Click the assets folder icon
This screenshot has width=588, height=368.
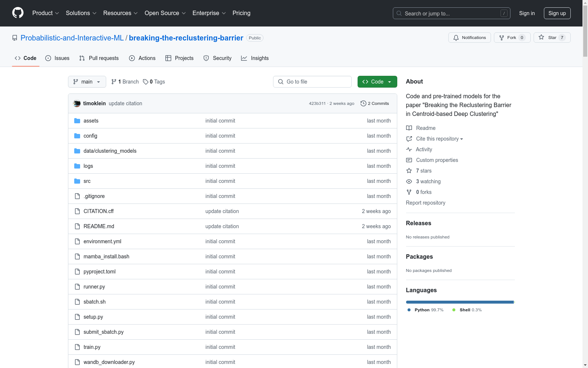coord(77,121)
